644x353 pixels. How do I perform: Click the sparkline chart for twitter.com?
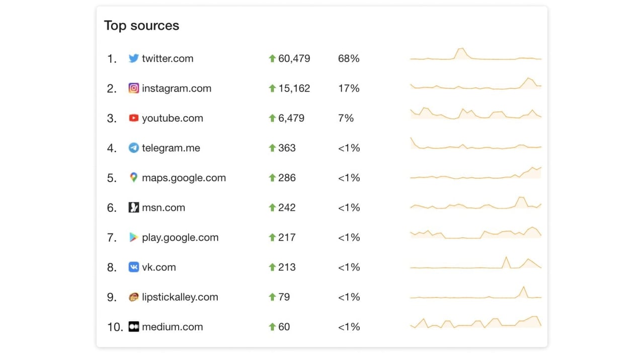click(x=475, y=54)
